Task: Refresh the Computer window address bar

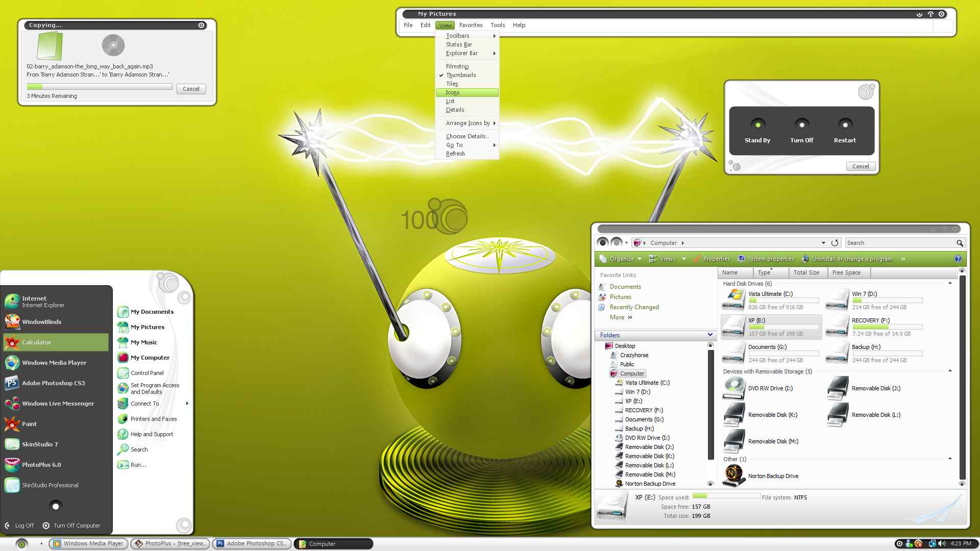Action: (835, 243)
